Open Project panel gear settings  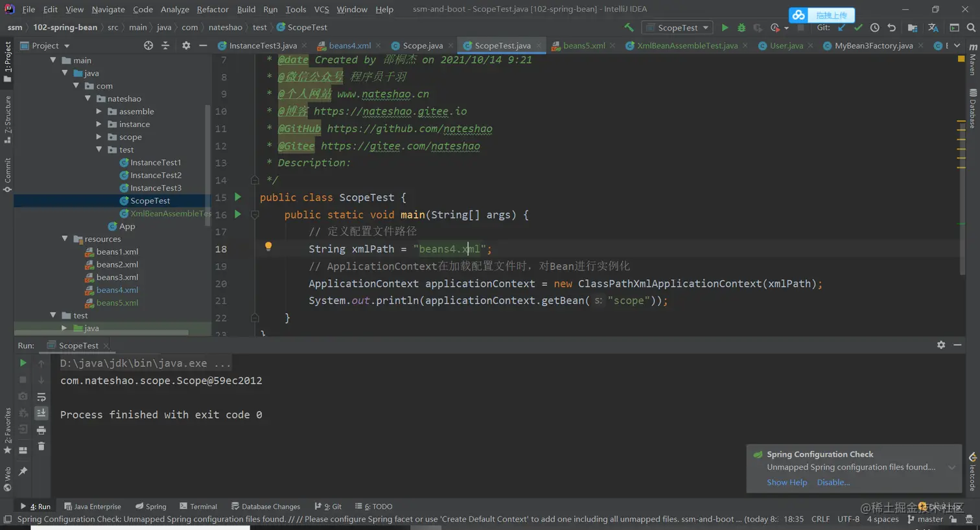(x=186, y=45)
